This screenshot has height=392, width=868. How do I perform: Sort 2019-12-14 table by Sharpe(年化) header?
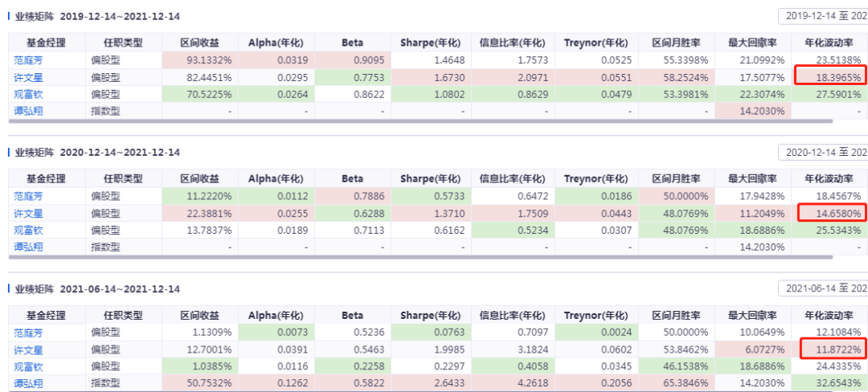click(x=432, y=43)
